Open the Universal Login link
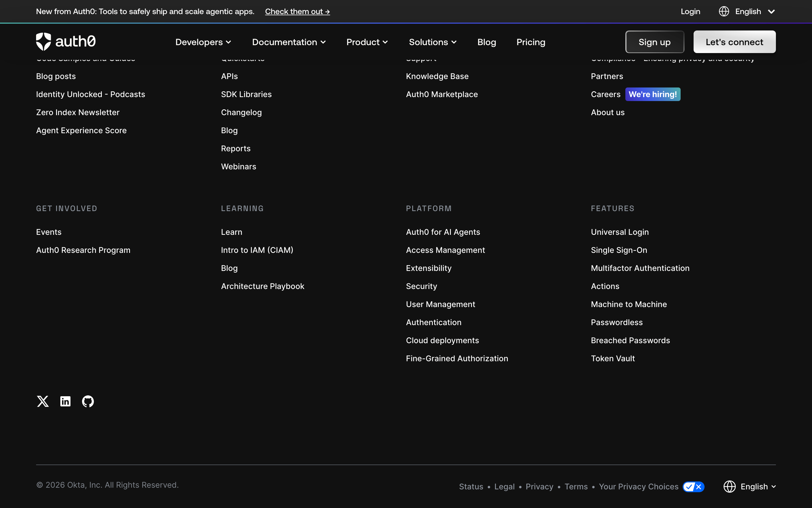812x508 pixels. pos(620,232)
